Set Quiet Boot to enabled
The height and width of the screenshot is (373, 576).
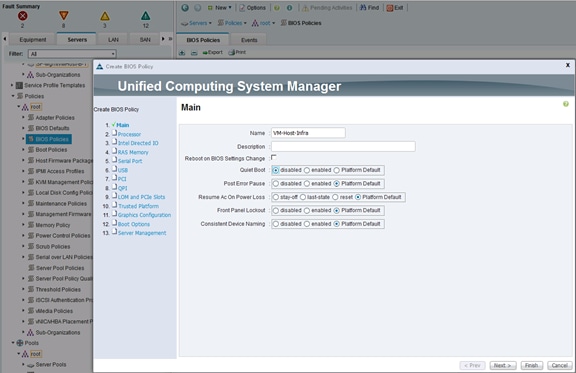307,170
